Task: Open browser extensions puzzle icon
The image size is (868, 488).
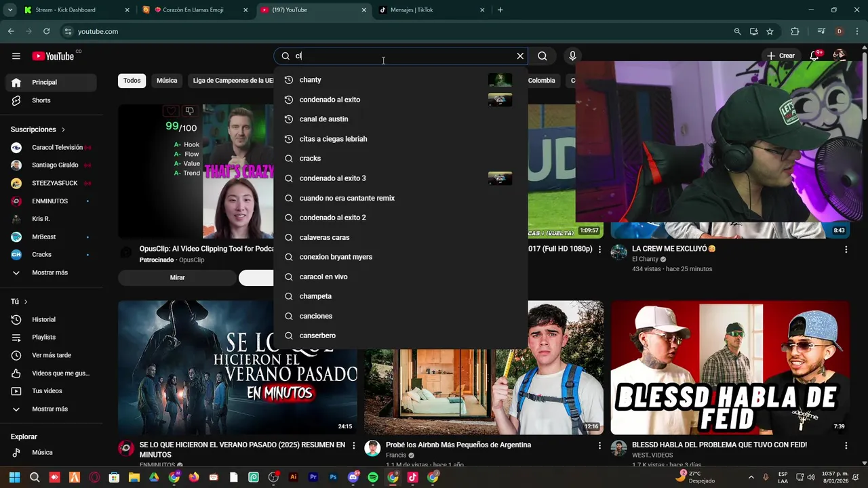Action: click(795, 31)
